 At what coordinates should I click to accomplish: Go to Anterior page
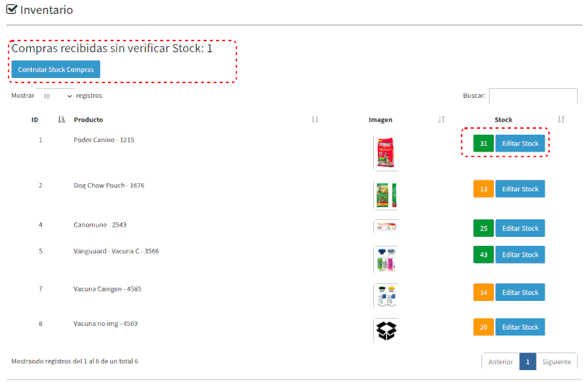pyautogui.click(x=501, y=361)
